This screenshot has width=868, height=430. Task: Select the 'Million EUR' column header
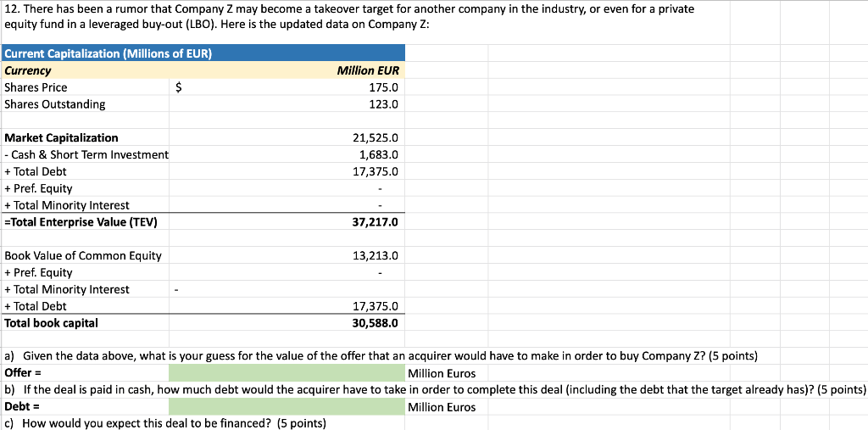368,70
